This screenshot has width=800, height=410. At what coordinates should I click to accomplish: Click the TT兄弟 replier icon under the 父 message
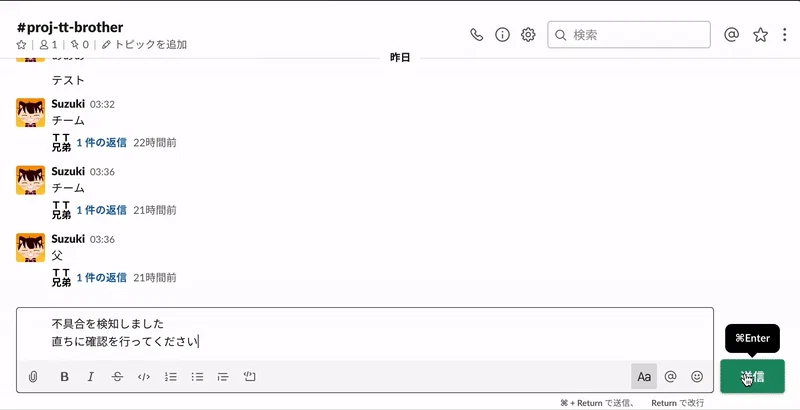pyautogui.click(x=61, y=278)
